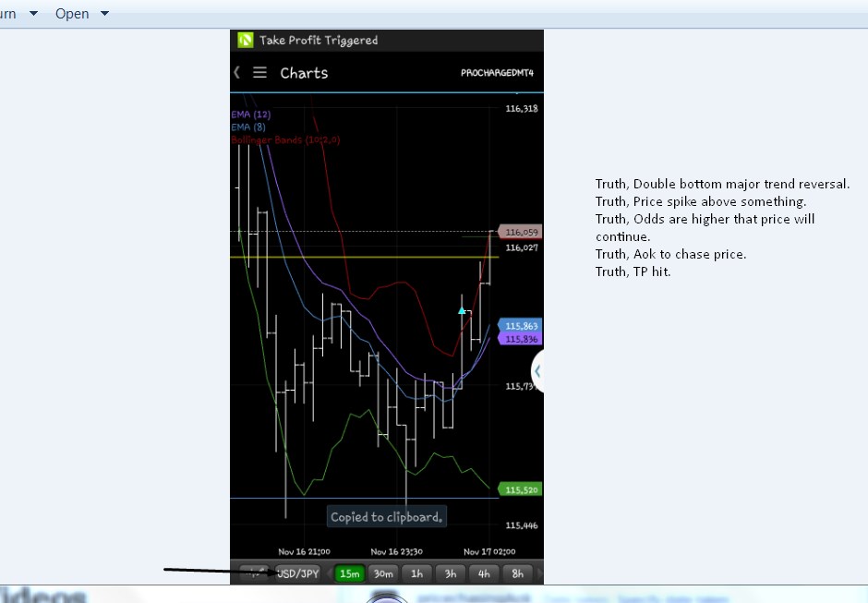Click the purple 115.836 EMA price tag
868x603 pixels.
click(x=521, y=339)
